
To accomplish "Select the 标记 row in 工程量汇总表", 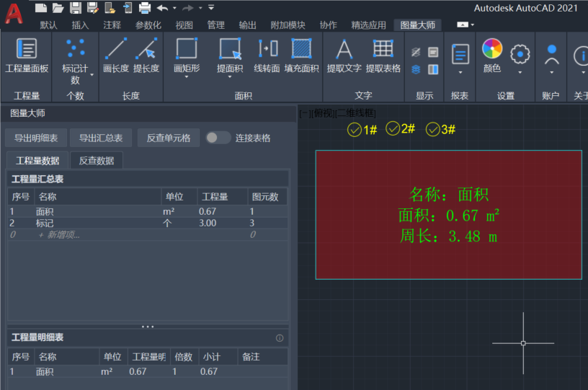I will 148,223.
